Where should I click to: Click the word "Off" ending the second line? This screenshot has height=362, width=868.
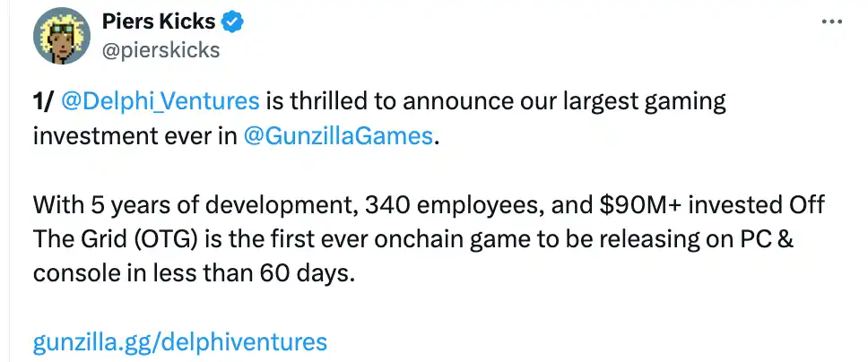tap(805, 205)
